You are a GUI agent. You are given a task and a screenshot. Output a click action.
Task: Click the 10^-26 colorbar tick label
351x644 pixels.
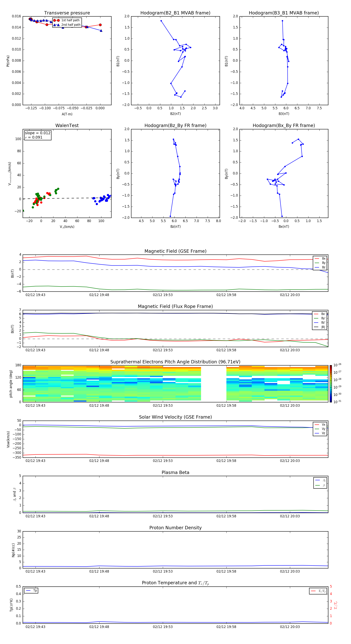337,365
